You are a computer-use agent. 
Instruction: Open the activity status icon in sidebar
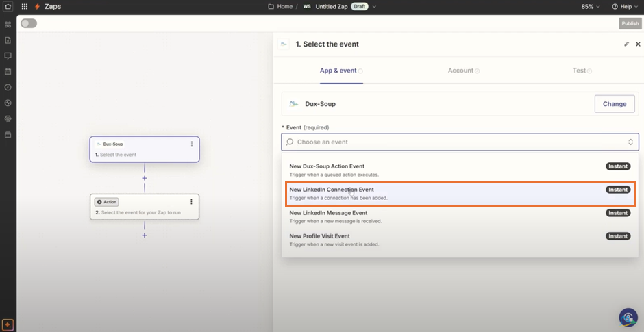[x=8, y=103]
